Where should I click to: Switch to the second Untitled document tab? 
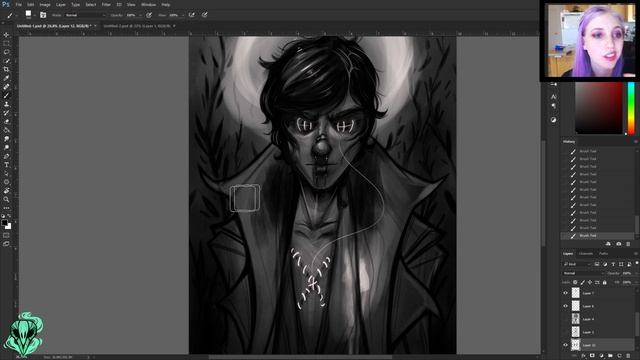(x=137, y=26)
